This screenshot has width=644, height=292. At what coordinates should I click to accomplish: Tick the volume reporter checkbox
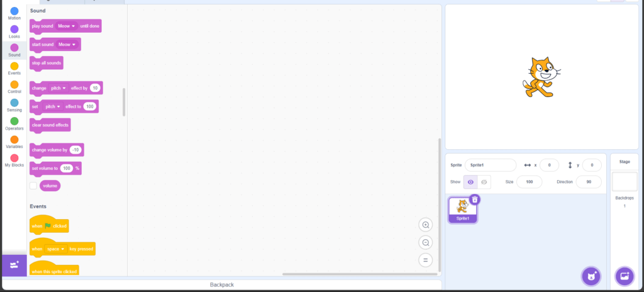tap(33, 186)
